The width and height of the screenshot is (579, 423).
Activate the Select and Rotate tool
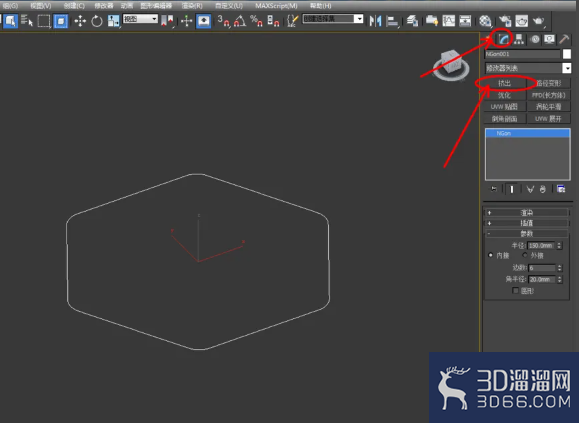pos(97,21)
